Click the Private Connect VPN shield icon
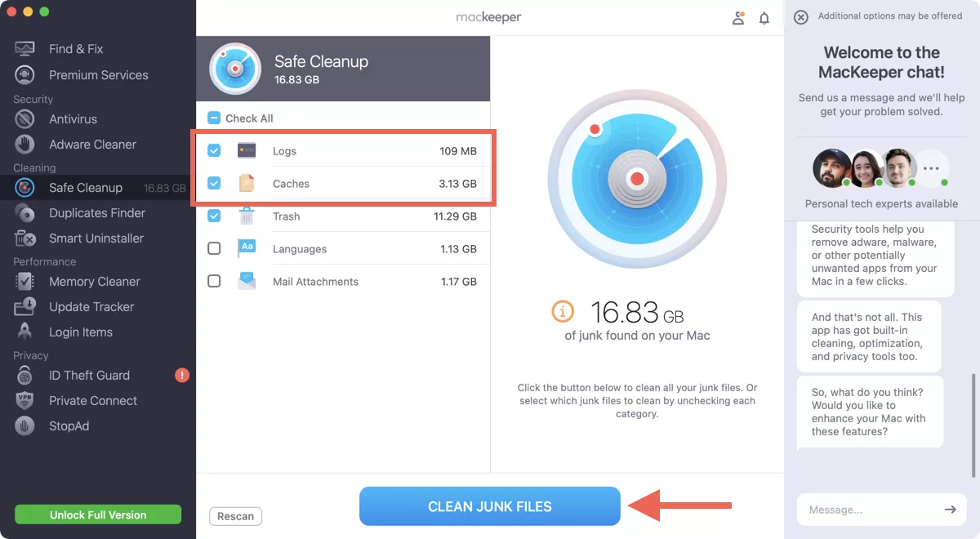This screenshot has width=980, height=539. [x=25, y=401]
